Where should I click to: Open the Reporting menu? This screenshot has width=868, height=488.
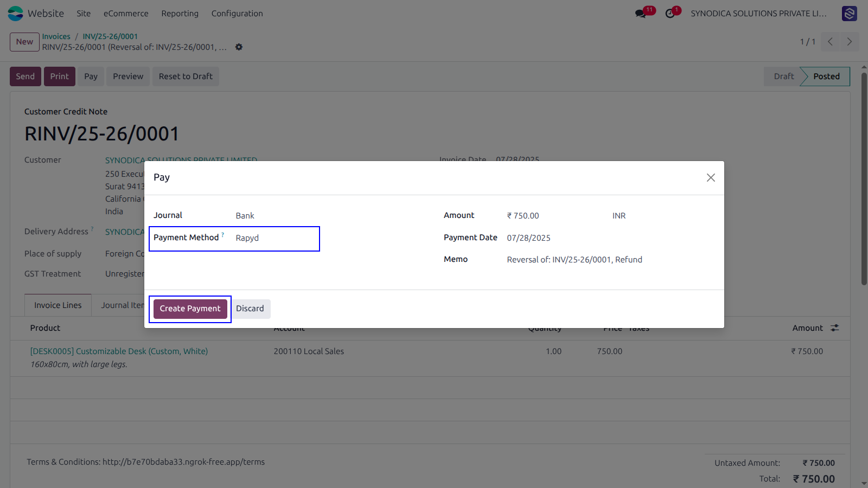point(180,14)
